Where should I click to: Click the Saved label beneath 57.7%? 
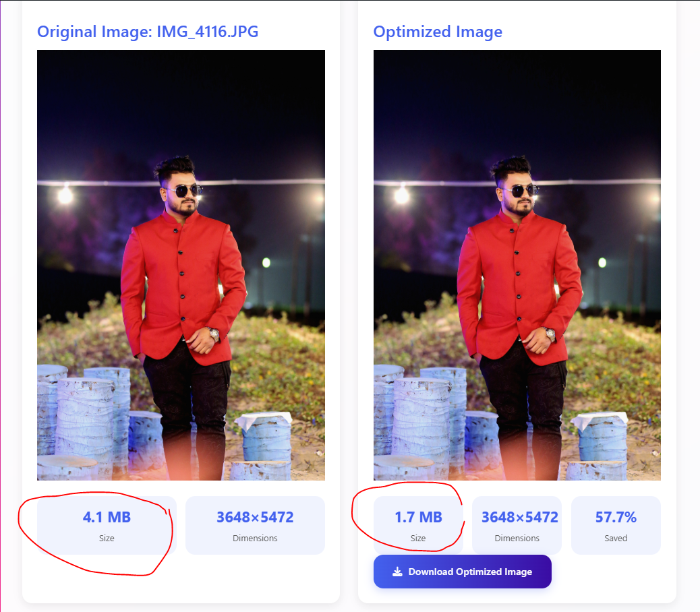[615, 539]
